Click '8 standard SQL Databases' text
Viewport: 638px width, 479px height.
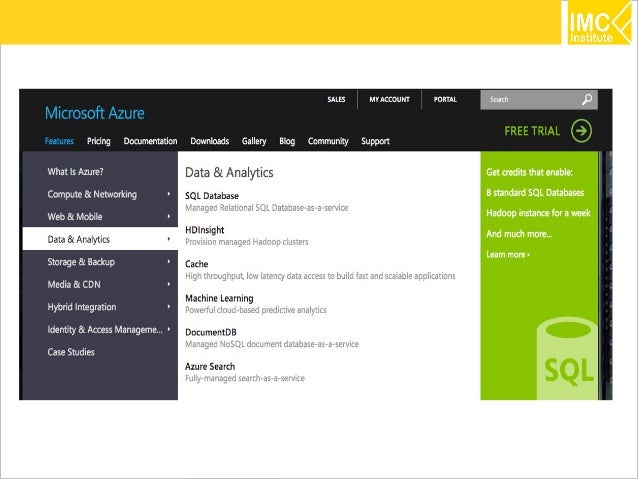[x=535, y=193]
